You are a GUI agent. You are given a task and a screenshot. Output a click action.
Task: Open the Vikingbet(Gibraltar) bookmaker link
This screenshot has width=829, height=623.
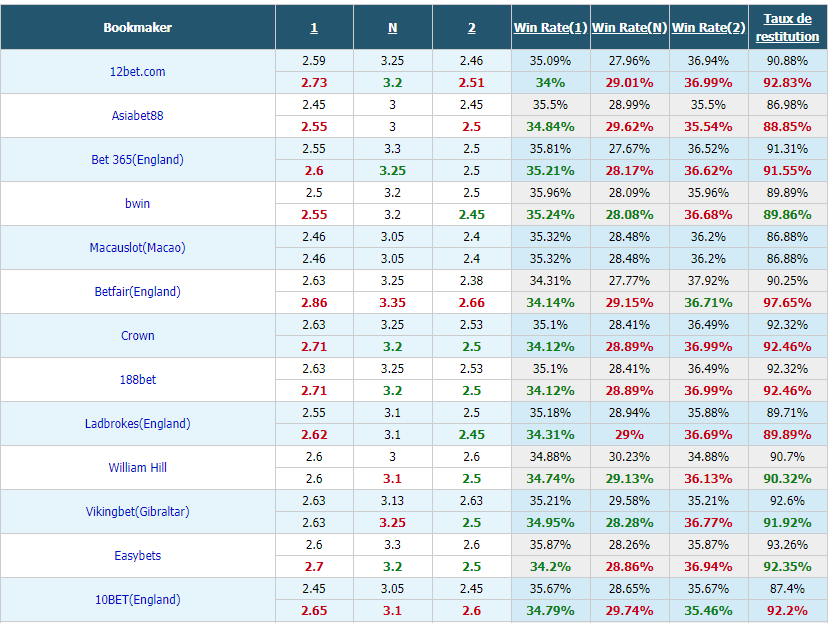(x=137, y=511)
